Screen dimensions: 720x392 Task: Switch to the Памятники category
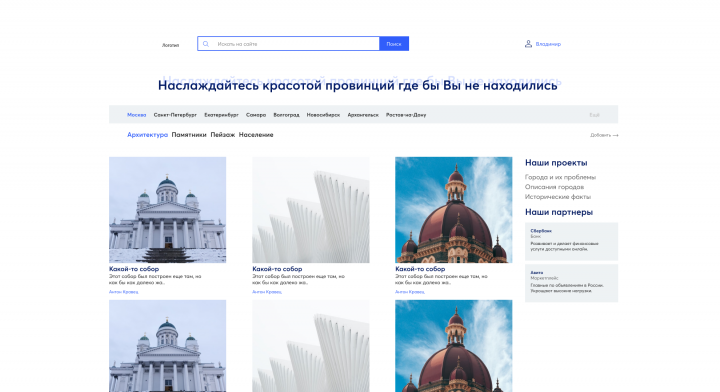point(189,134)
